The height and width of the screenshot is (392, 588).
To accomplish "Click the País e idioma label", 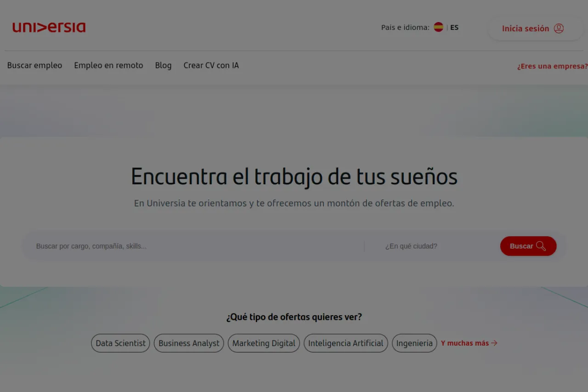I will tap(405, 28).
